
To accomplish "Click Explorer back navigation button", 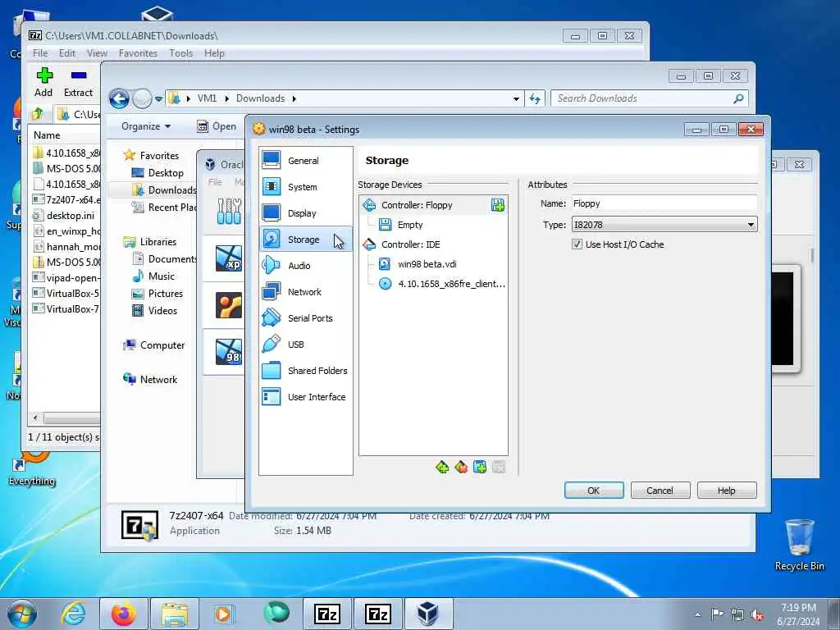I will coord(119,98).
